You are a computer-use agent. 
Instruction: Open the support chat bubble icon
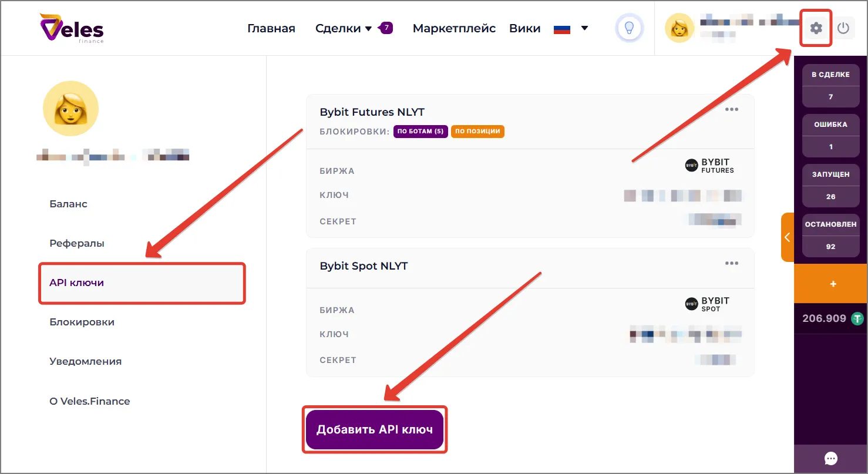click(x=830, y=458)
